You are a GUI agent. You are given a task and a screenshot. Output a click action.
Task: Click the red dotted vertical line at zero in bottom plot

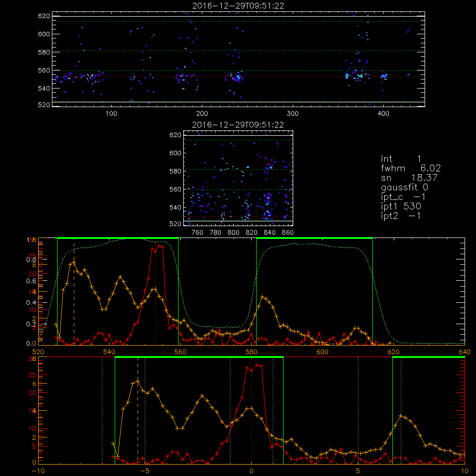(x=251, y=410)
